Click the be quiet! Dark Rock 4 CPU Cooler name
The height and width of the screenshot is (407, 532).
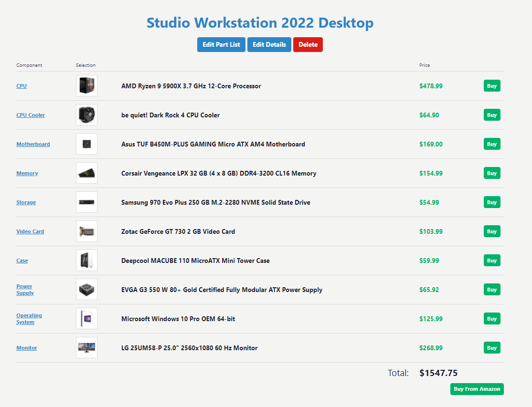tap(170, 115)
